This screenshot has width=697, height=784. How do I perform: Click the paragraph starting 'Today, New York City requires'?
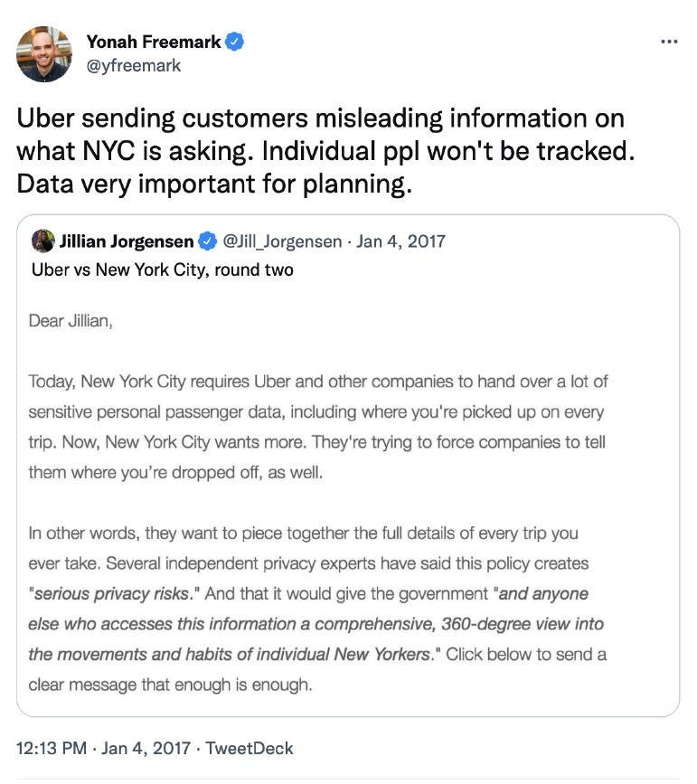click(x=318, y=427)
